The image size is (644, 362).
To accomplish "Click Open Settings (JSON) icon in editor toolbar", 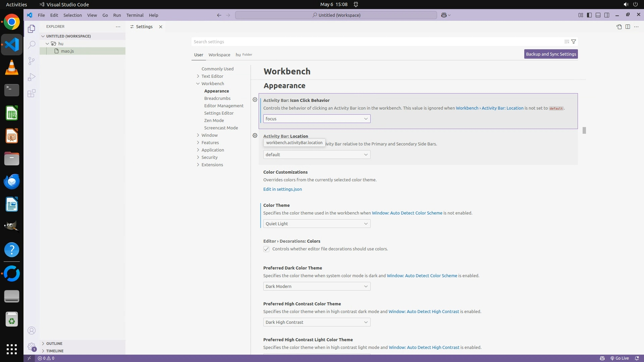I will (x=619, y=27).
